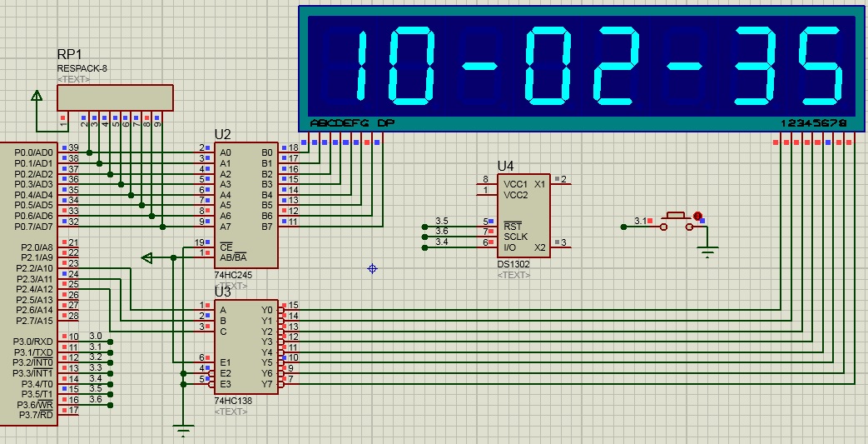Click the P0.7/AD7 pin label
The width and height of the screenshot is (868, 444).
[34, 227]
